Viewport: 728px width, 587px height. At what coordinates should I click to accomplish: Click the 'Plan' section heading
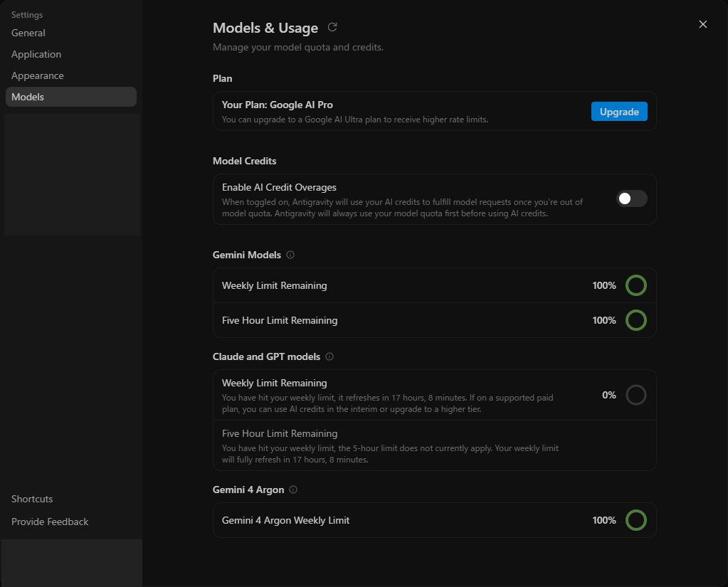(x=223, y=78)
